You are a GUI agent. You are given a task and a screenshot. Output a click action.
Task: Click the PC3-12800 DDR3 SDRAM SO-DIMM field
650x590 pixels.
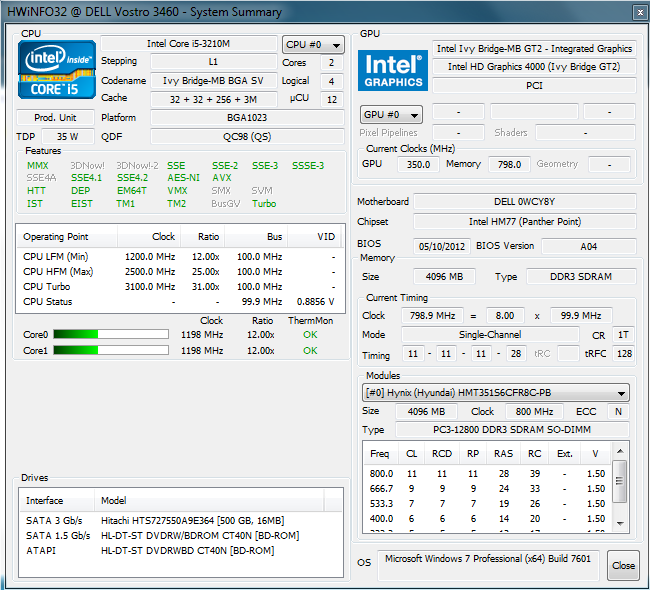point(512,430)
